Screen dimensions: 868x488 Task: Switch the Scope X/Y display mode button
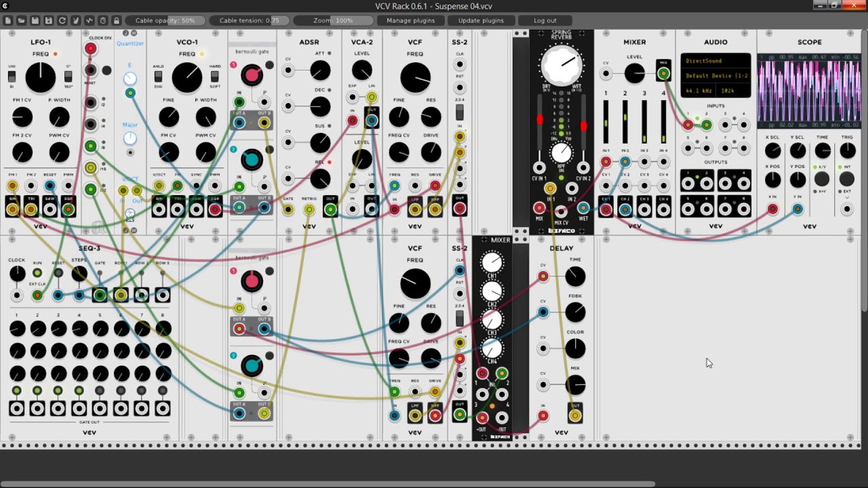coord(822,179)
